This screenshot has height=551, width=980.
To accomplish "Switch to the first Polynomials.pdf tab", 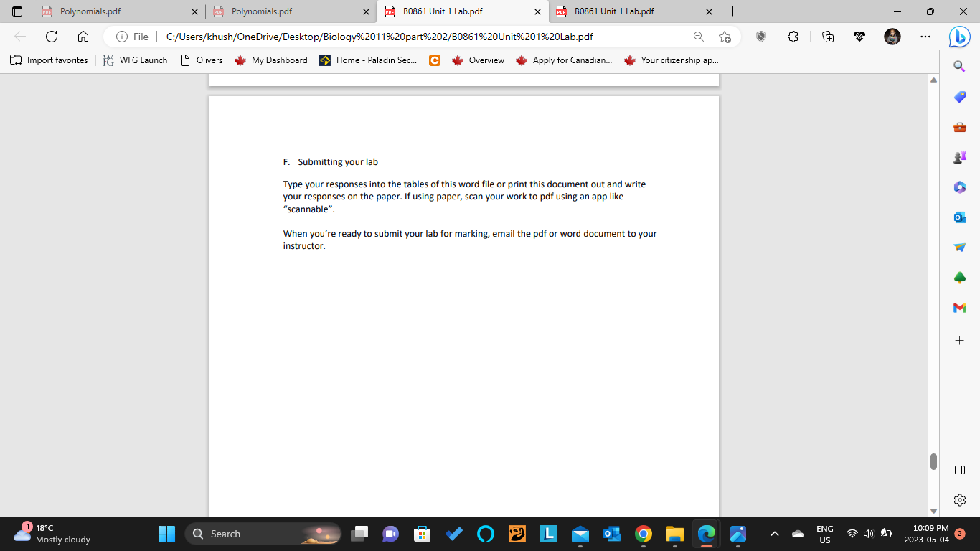I will click(x=118, y=11).
